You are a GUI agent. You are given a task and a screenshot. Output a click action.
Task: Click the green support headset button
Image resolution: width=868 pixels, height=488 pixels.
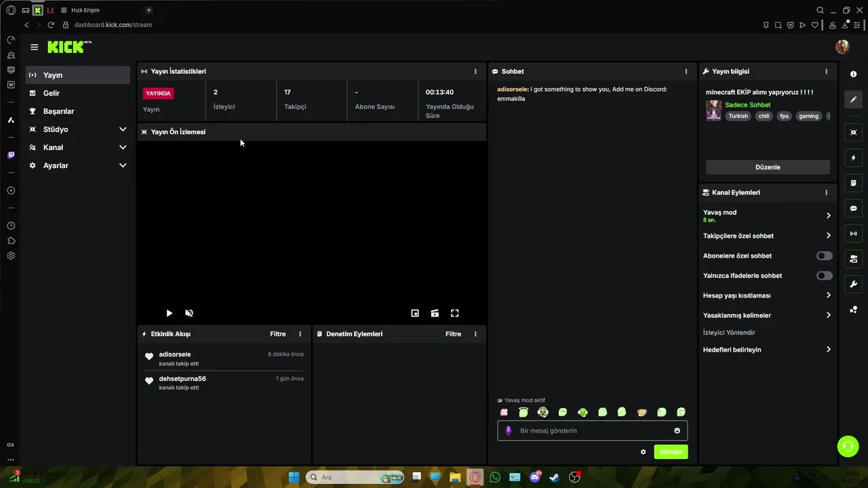click(848, 446)
